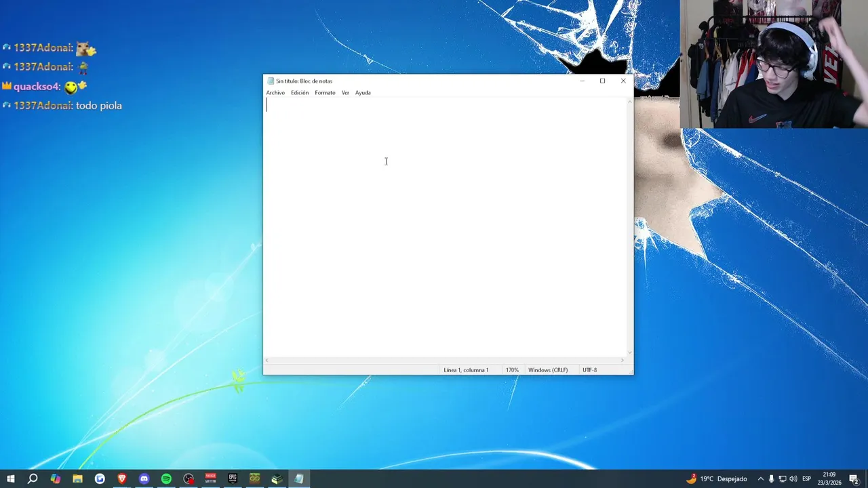This screenshot has height=488, width=868.
Task: Click the quackso4 username in chat overlay
Action: click(37, 87)
